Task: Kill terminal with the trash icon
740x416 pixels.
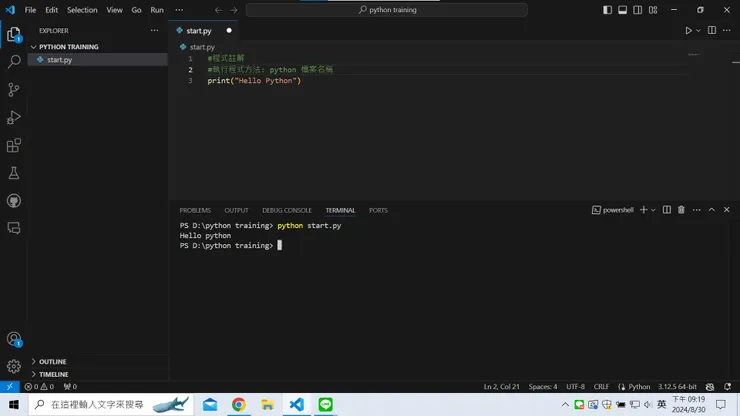Action: [681, 210]
